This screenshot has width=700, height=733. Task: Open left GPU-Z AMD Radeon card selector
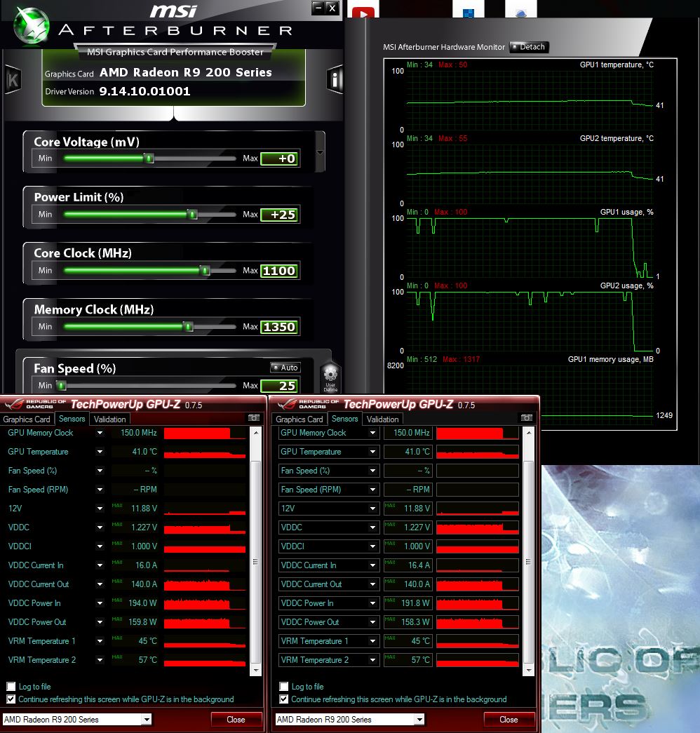(x=77, y=719)
